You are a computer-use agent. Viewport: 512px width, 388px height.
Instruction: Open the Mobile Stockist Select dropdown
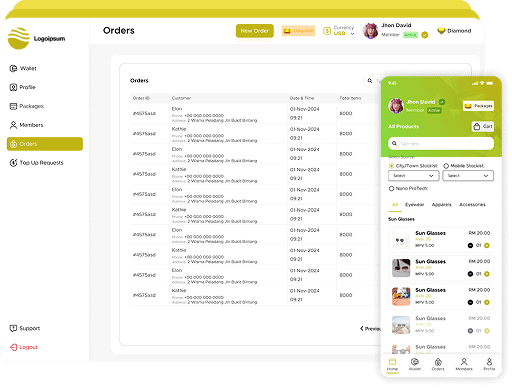468,176
